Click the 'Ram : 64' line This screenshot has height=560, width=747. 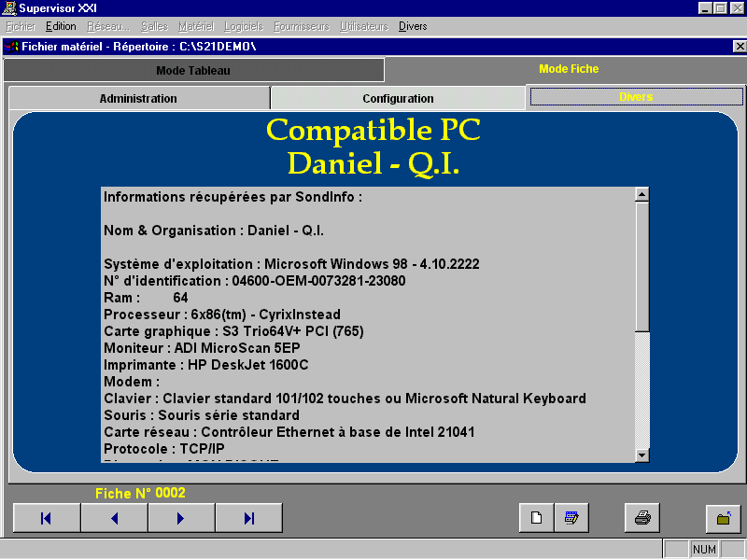coord(146,298)
